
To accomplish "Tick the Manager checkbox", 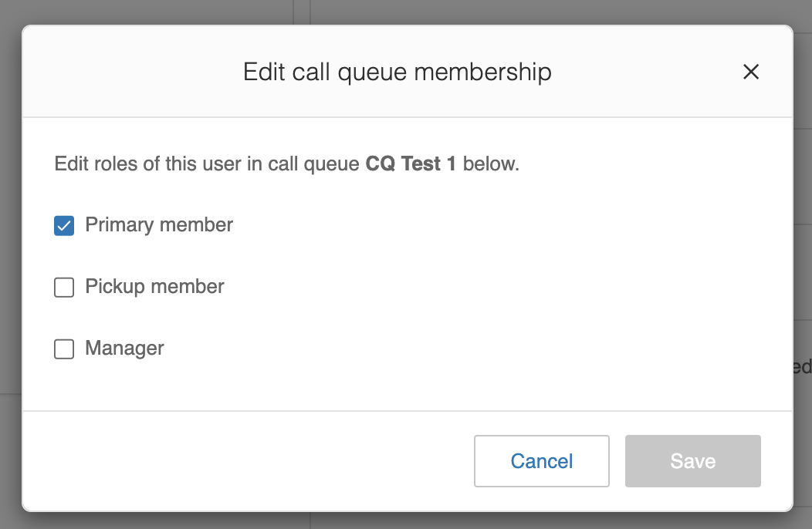I will coord(64,349).
